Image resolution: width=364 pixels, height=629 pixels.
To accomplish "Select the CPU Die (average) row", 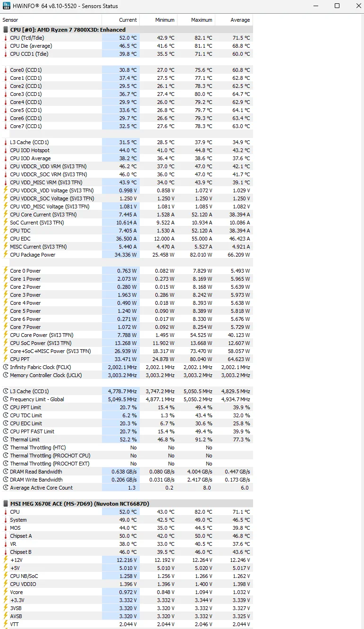I will tap(127, 46).
